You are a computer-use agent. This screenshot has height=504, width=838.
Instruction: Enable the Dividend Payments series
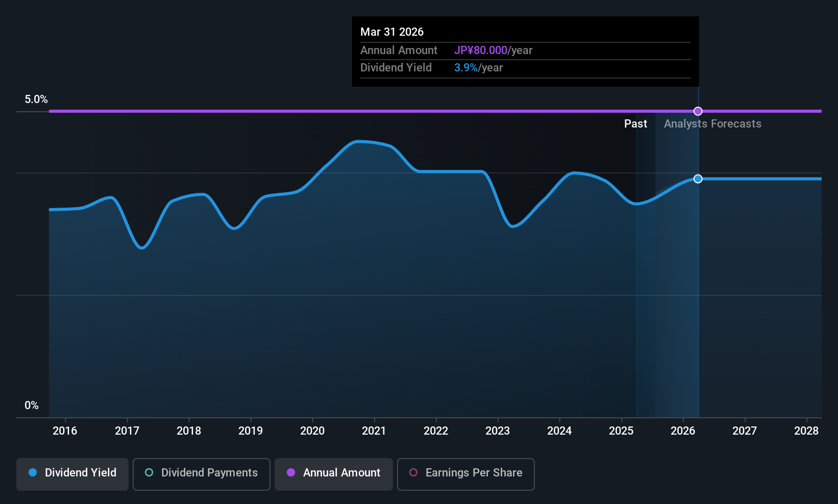[x=202, y=474]
